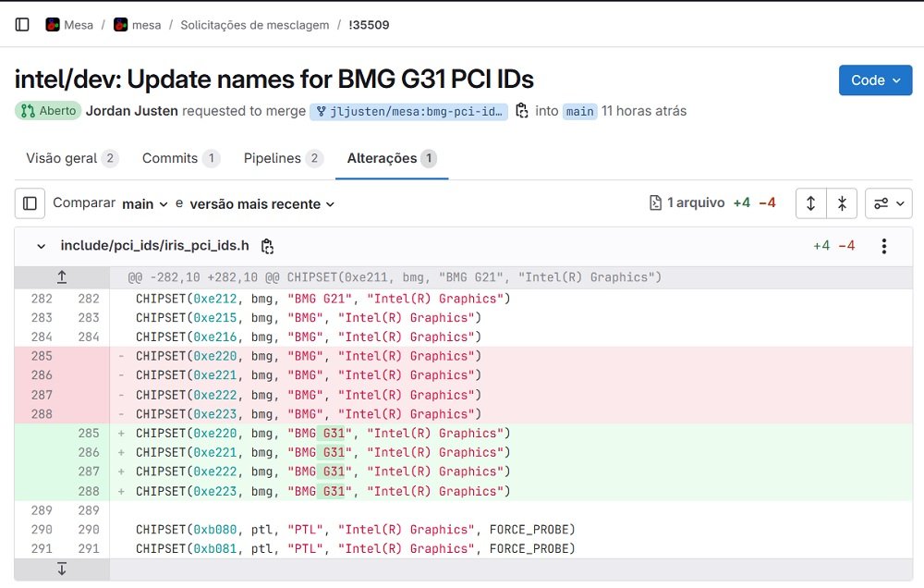The image size is (924, 588).
Task: Open the main branch compare dropdown
Action: click(x=145, y=203)
